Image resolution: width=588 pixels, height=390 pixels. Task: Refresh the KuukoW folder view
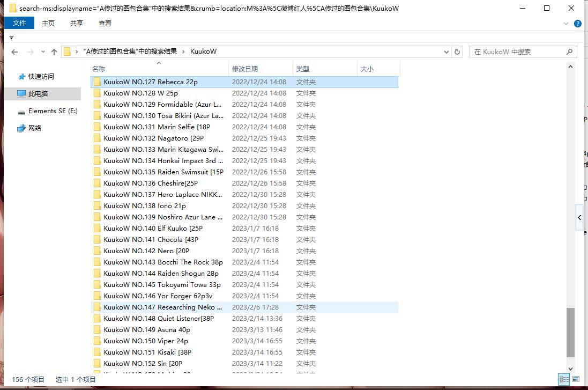click(457, 52)
